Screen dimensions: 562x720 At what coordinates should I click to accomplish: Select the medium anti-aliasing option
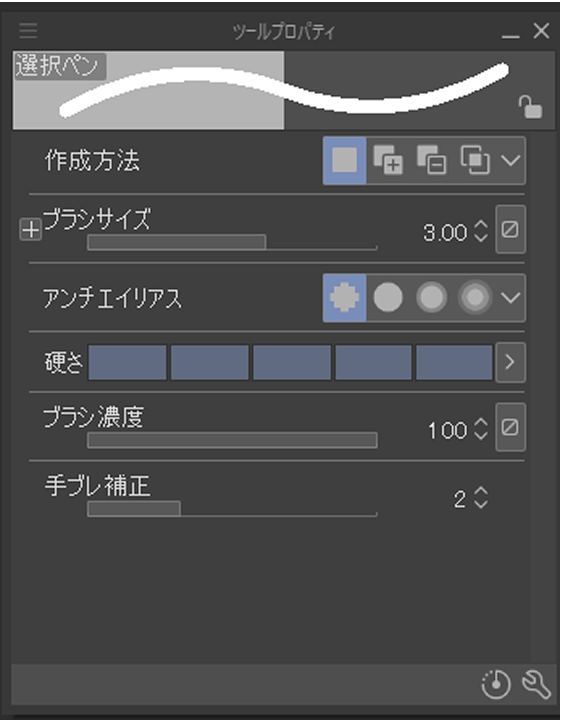pos(431,298)
